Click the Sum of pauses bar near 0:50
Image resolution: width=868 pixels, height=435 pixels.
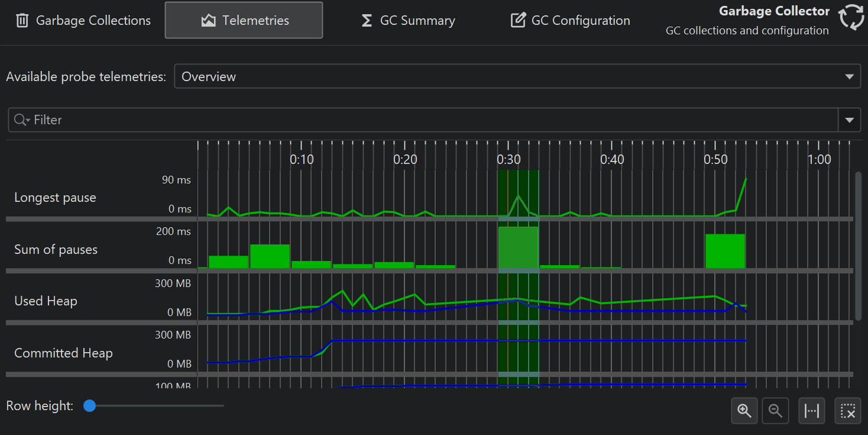coord(724,251)
